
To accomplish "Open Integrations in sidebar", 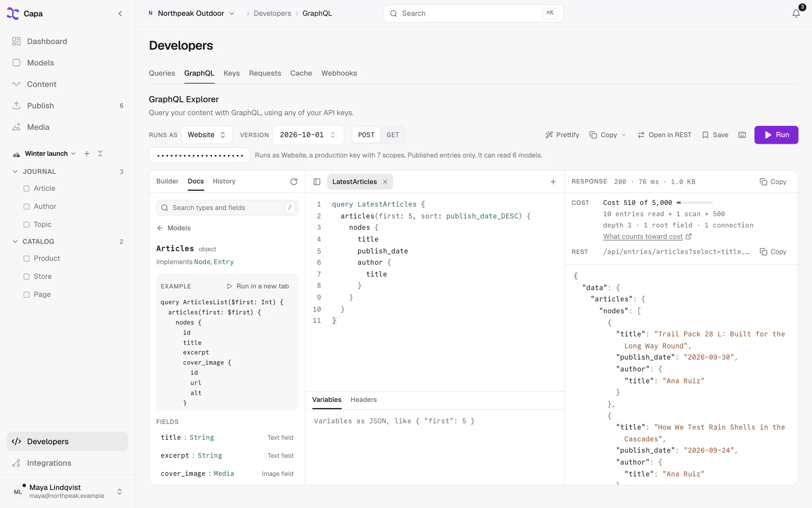I will click(x=67, y=463).
